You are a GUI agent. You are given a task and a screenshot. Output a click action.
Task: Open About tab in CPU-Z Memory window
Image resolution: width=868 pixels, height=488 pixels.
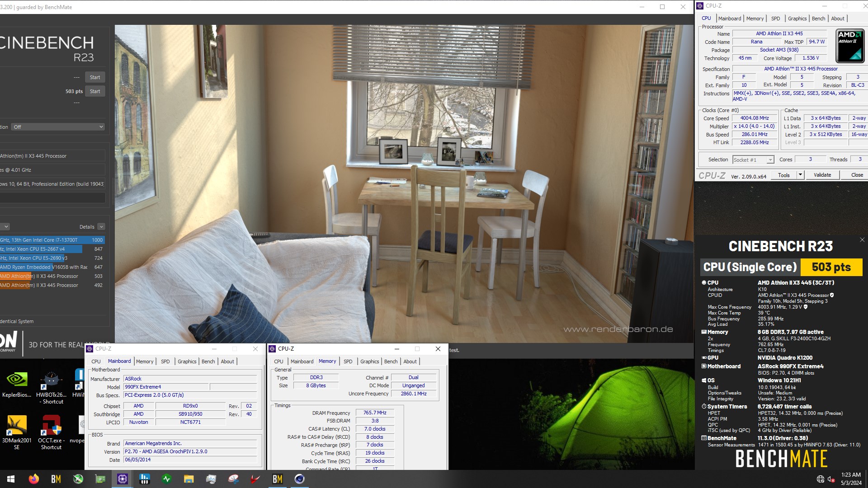[x=410, y=361]
